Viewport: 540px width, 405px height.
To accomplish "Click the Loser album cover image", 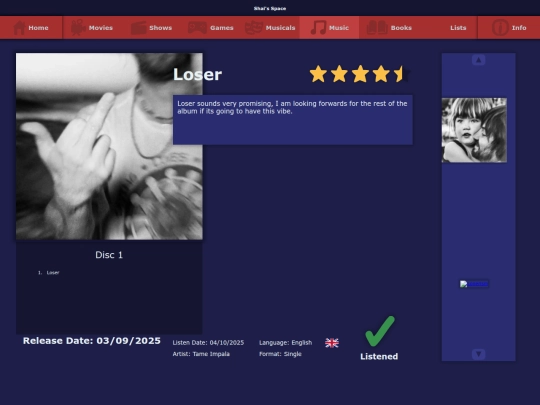I will [x=109, y=146].
